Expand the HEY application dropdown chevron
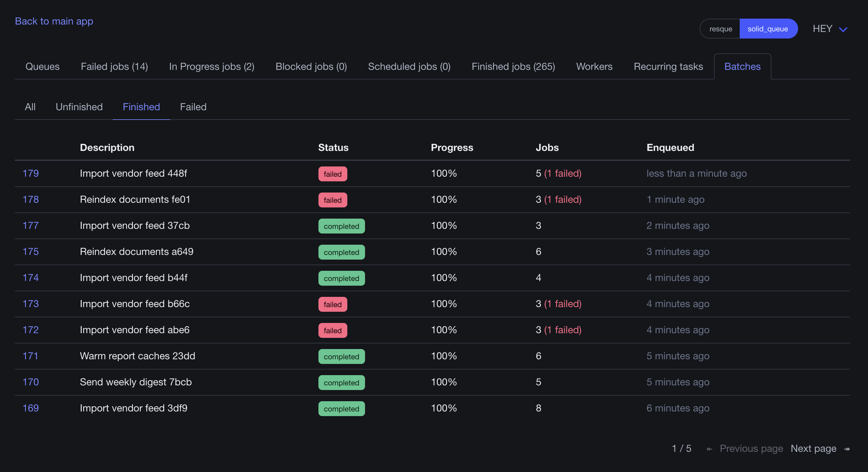 pyautogui.click(x=843, y=29)
